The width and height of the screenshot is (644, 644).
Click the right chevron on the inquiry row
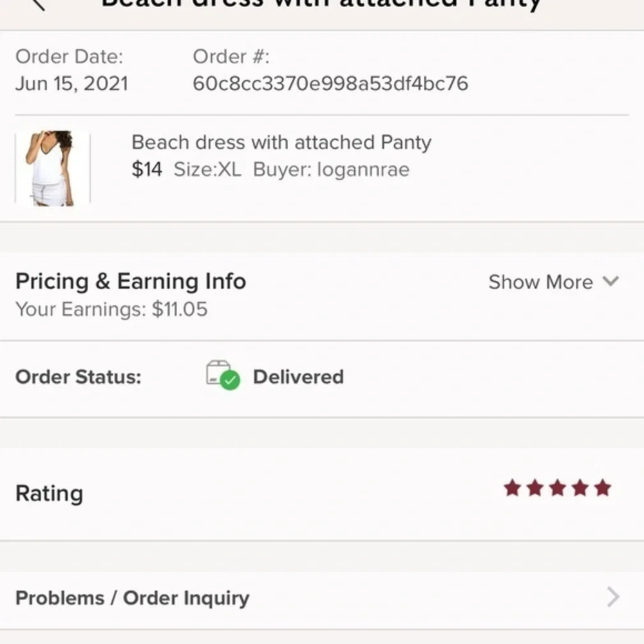coord(614,598)
